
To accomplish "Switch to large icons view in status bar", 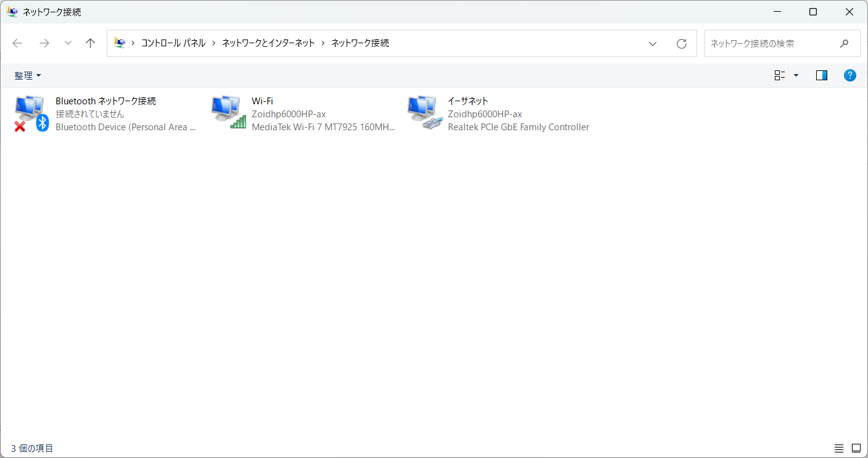I will 856,448.
